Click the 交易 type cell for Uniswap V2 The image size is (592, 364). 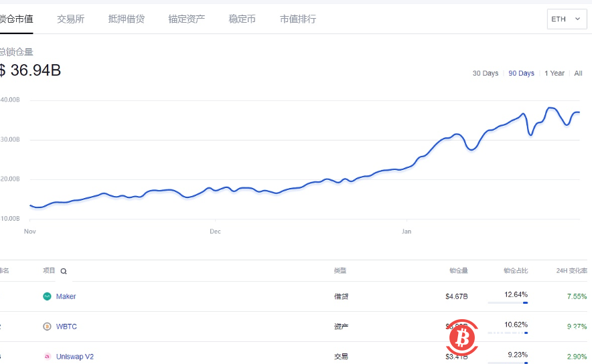(x=341, y=357)
